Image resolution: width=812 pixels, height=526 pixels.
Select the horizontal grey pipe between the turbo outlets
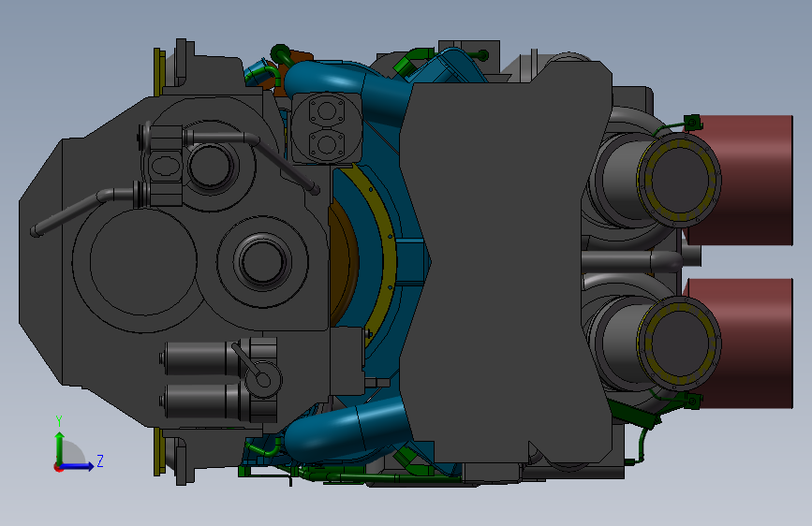click(x=632, y=261)
